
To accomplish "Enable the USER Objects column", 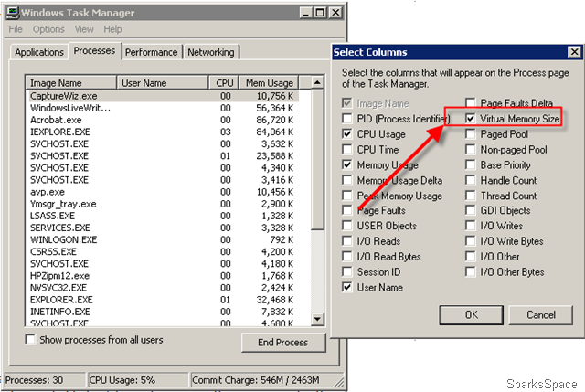I will 347,226.
